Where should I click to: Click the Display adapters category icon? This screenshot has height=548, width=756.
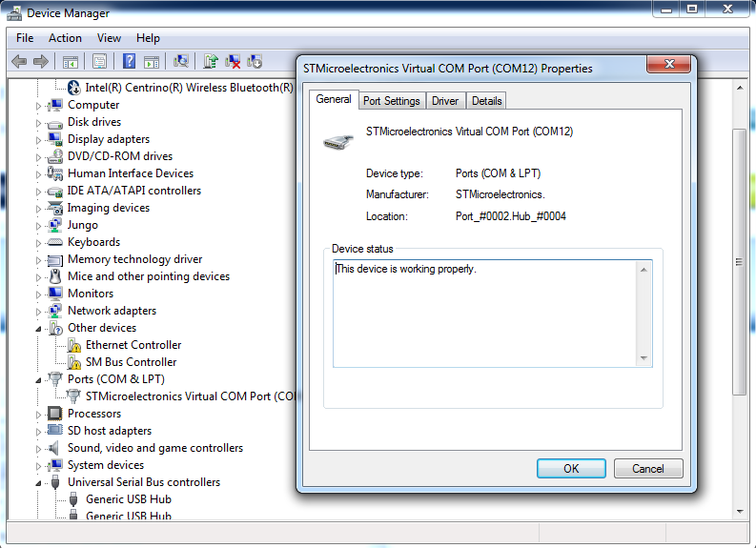[55, 139]
